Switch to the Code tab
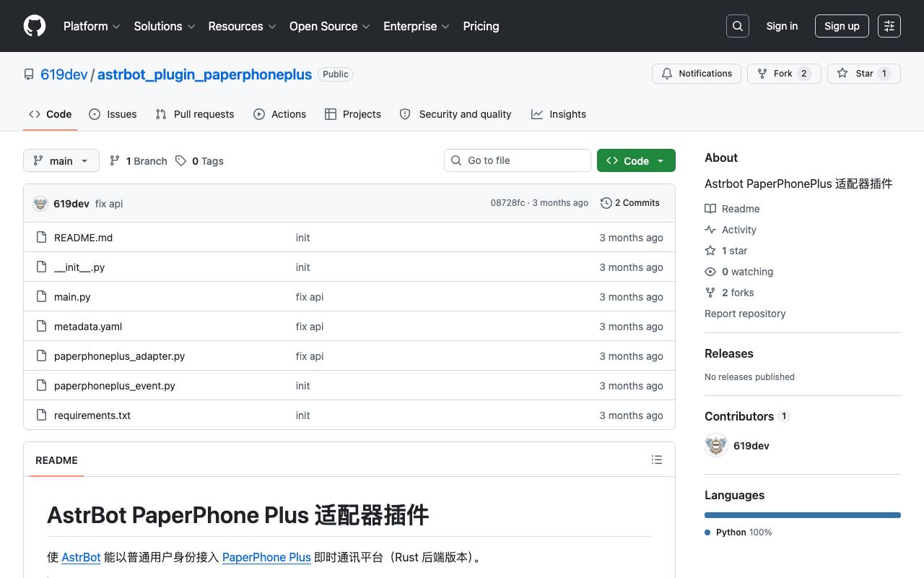 click(x=51, y=114)
